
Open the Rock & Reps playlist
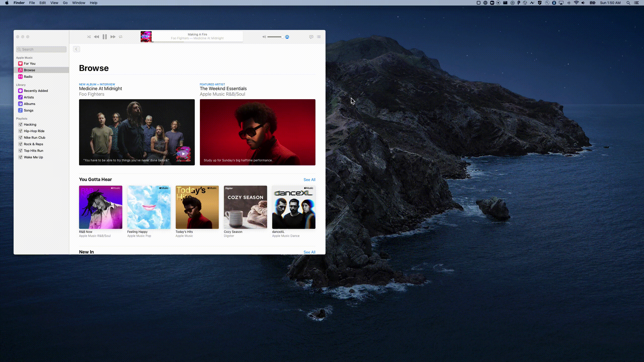coord(41,144)
